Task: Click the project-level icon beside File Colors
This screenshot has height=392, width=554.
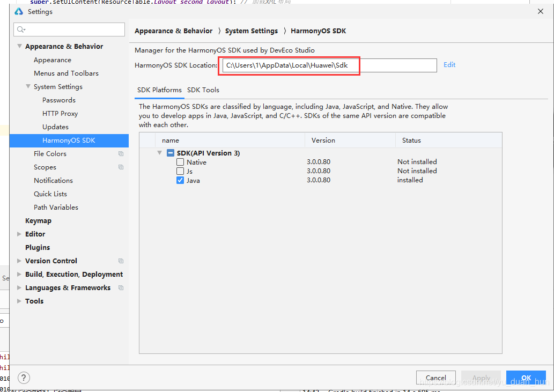Action: [121, 153]
